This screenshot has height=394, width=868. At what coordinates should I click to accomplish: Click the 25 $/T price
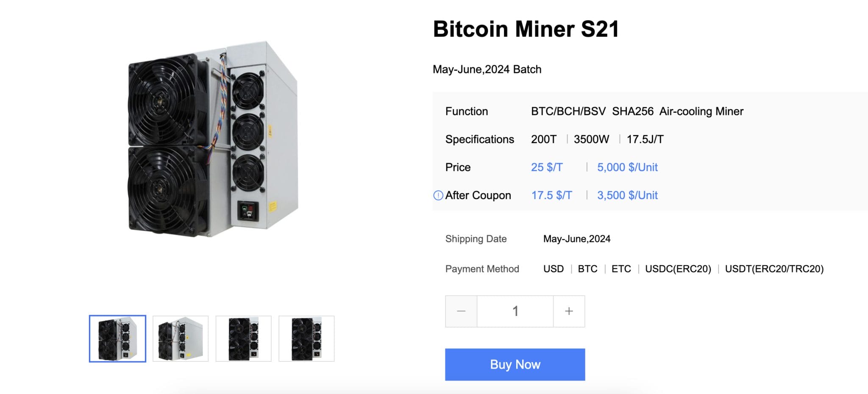point(547,167)
